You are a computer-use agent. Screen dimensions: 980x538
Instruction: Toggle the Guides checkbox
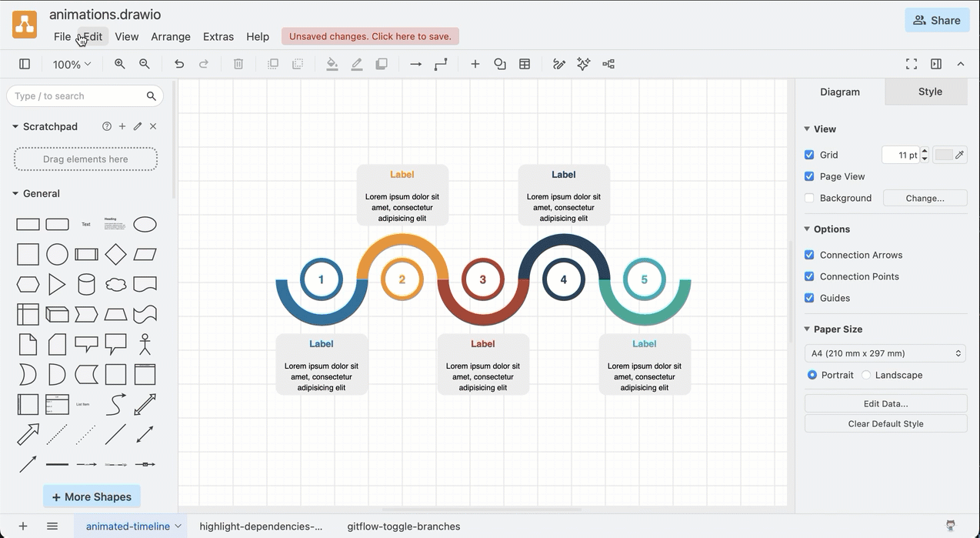click(x=809, y=298)
